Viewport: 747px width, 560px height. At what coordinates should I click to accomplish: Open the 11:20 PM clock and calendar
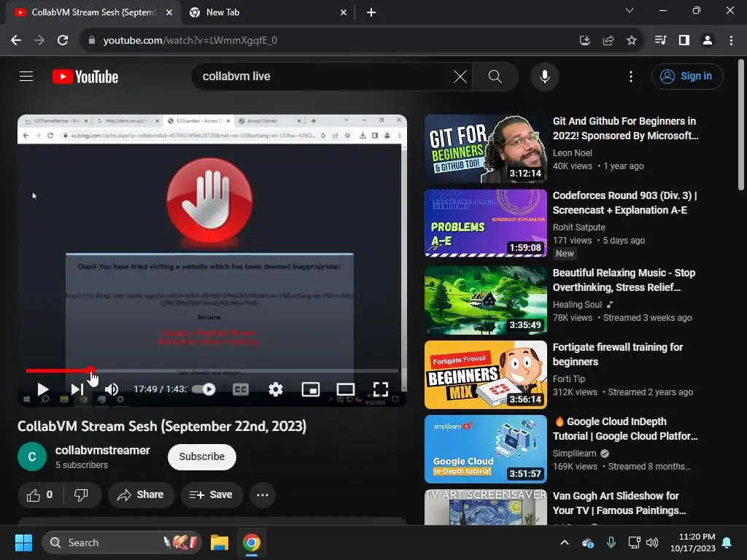point(693,542)
